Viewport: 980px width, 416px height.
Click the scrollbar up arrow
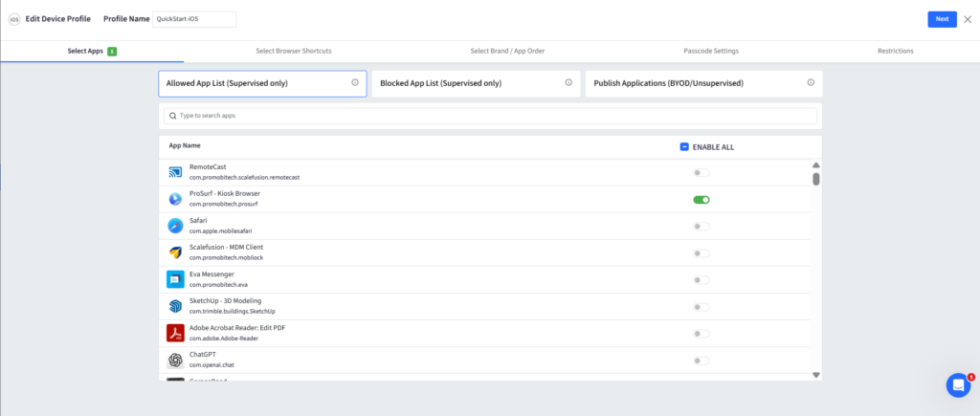pos(815,164)
